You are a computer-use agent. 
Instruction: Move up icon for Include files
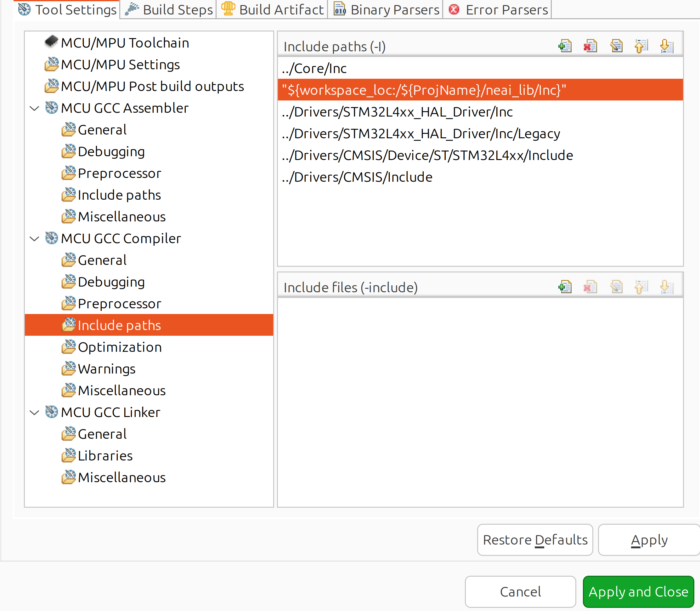pyautogui.click(x=641, y=287)
